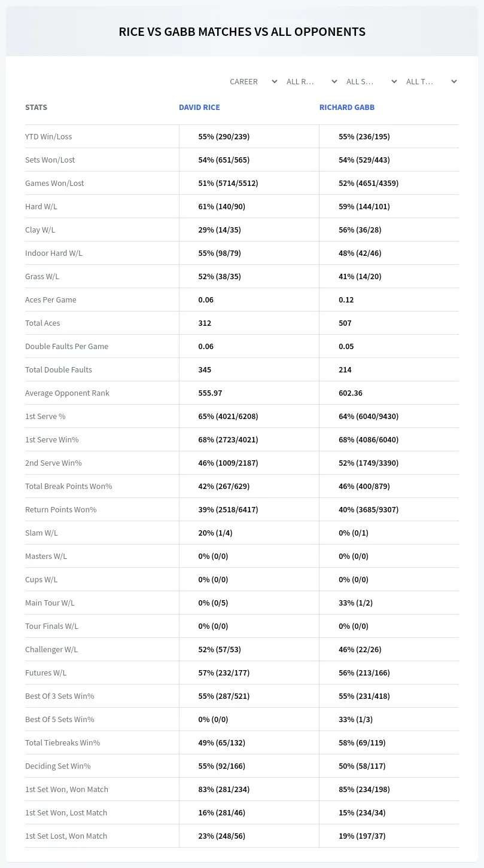Select the 2nd Serve Win% row label

click(x=53, y=463)
